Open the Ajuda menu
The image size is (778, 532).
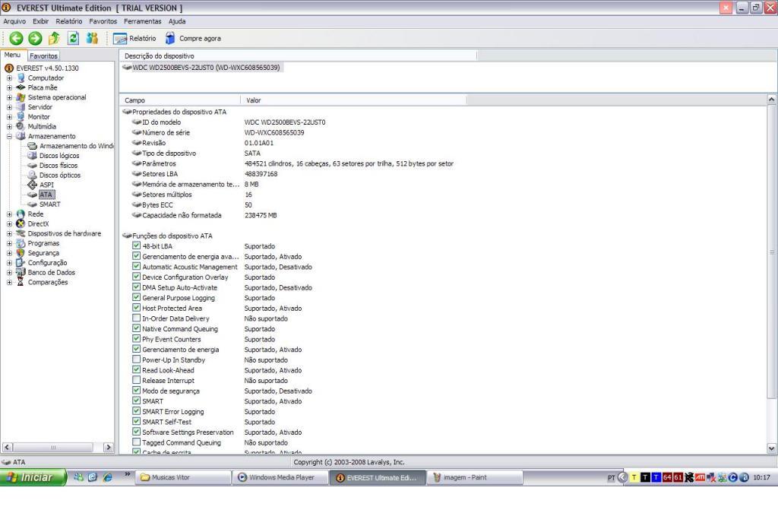pos(177,21)
